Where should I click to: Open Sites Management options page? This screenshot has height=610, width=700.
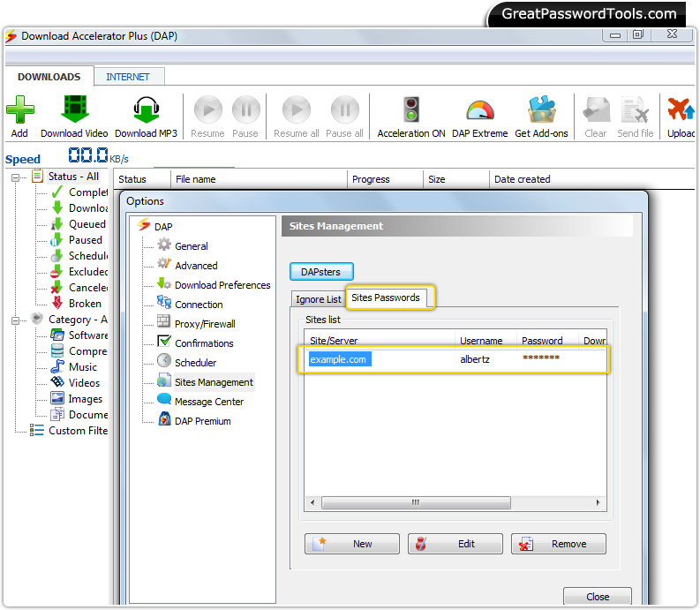point(206,382)
